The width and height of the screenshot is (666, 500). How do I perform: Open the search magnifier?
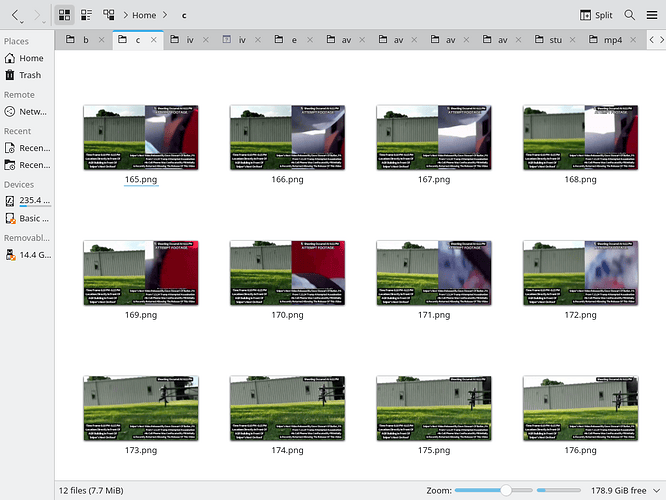tap(629, 15)
